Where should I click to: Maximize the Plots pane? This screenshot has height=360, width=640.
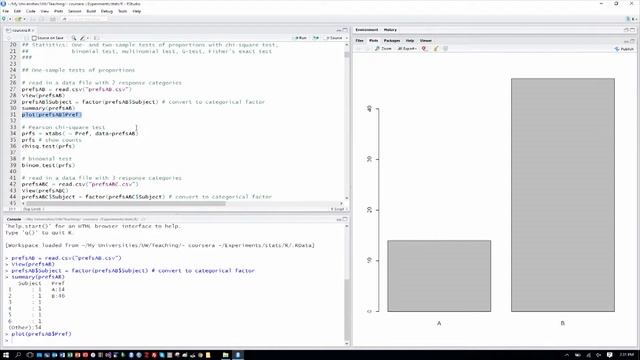[x=633, y=41]
